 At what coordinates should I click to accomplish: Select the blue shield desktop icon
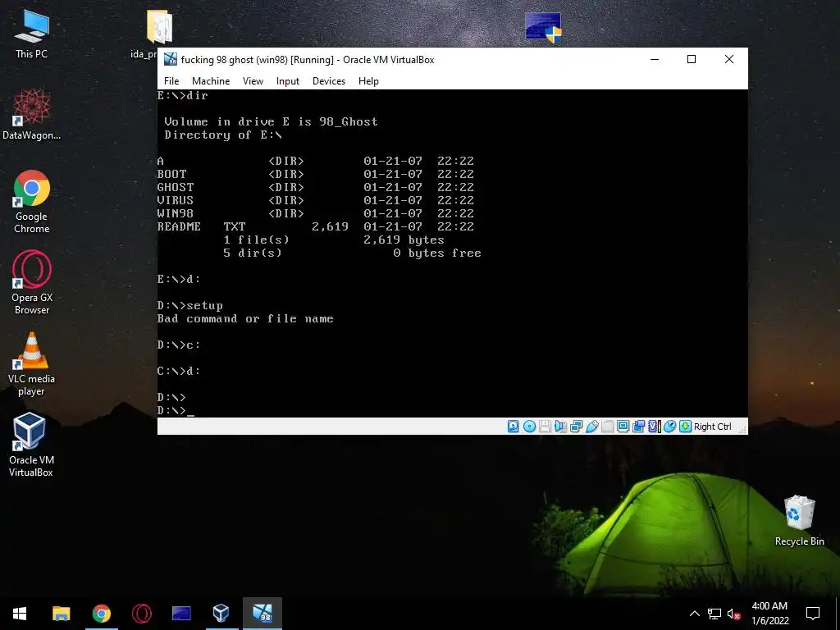click(543, 27)
